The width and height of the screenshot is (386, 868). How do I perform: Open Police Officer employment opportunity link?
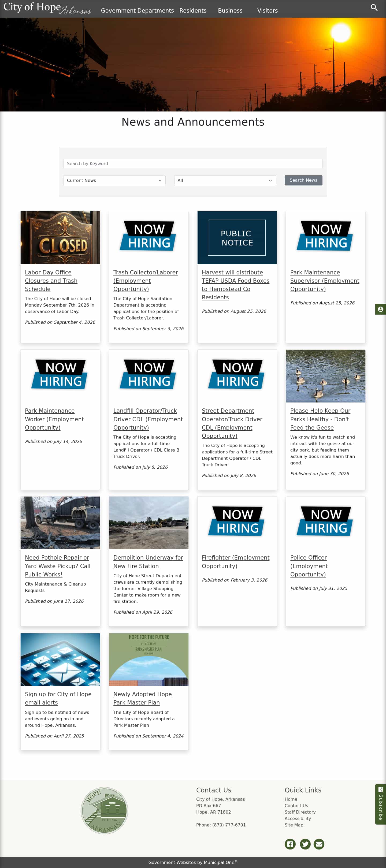click(x=309, y=566)
